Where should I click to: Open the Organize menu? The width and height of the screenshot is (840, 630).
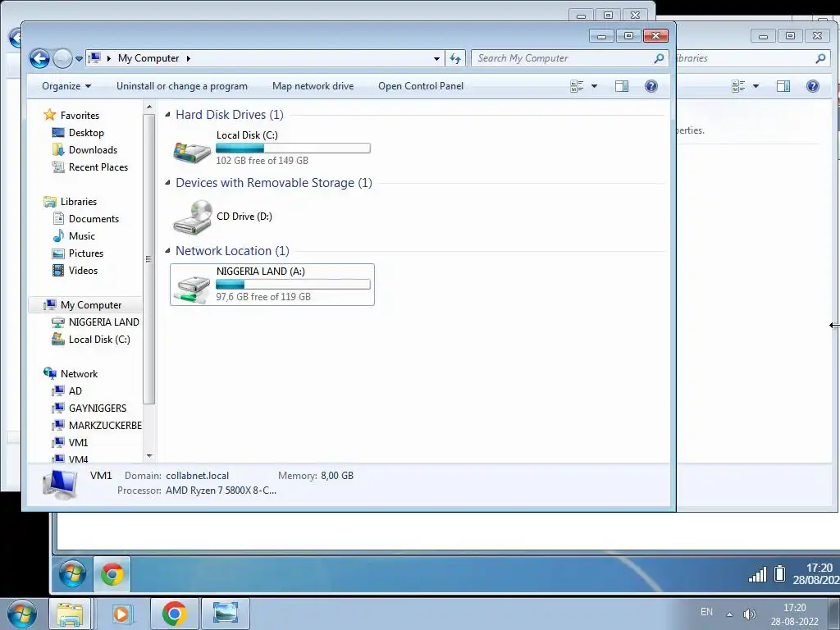coord(66,86)
